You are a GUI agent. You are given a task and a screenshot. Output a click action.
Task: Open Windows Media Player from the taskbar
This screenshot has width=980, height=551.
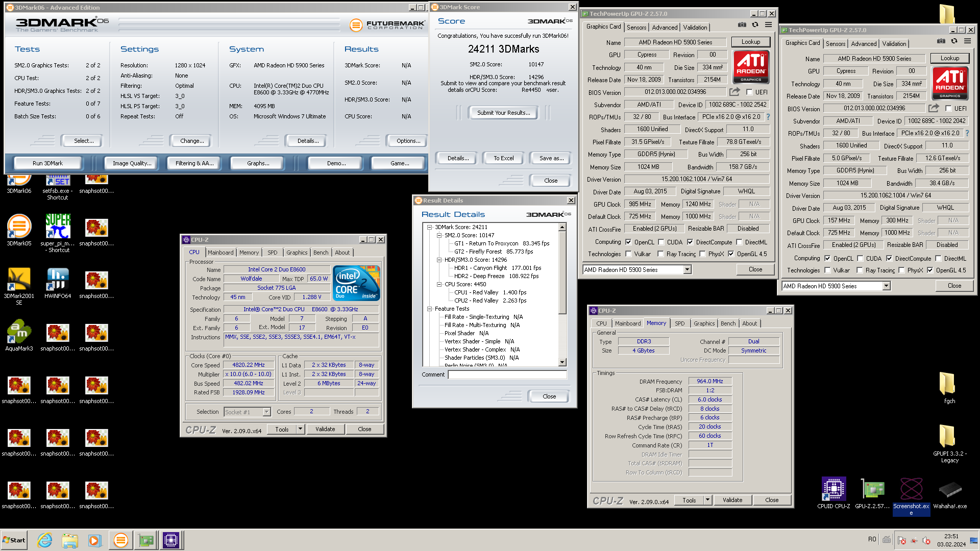click(94, 540)
